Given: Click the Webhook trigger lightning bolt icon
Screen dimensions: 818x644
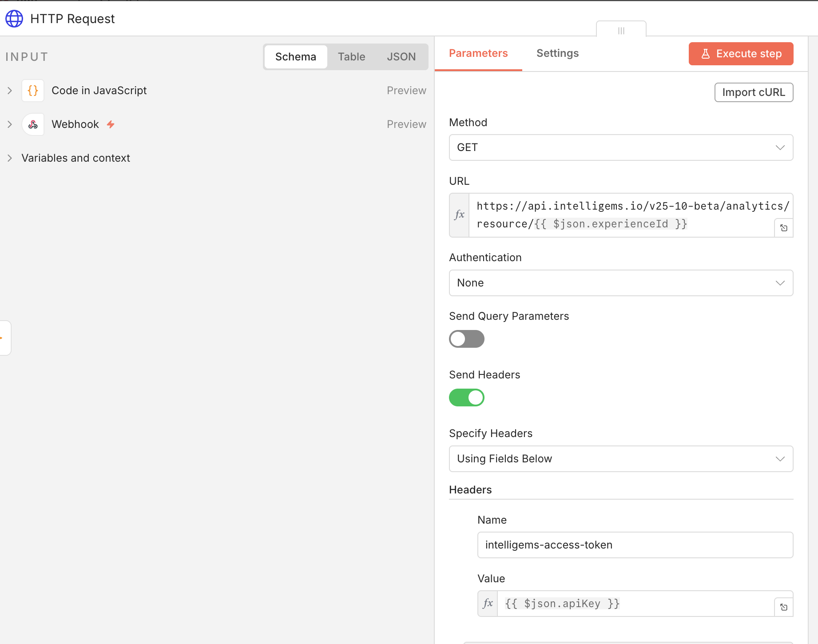Looking at the screenshot, I should tap(111, 124).
